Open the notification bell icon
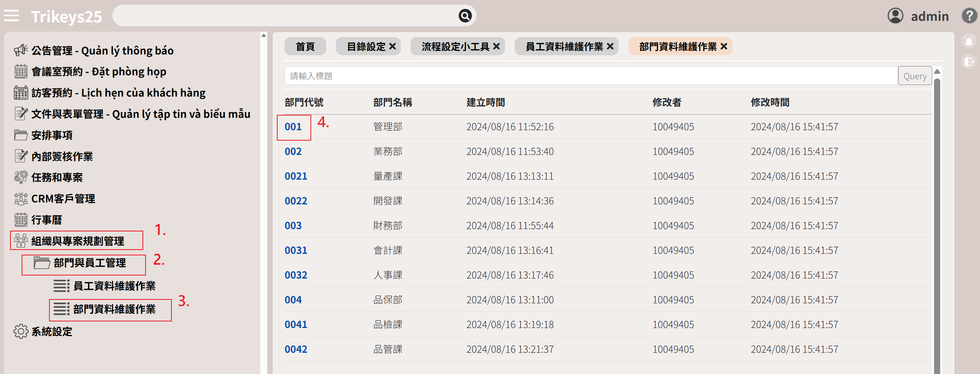 969,41
